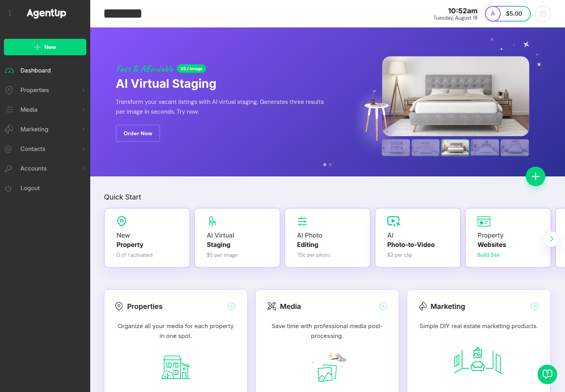Screen dimensions: 565x392
Task: Open Dashboard in sidebar
Action: [x=45, y=71]
